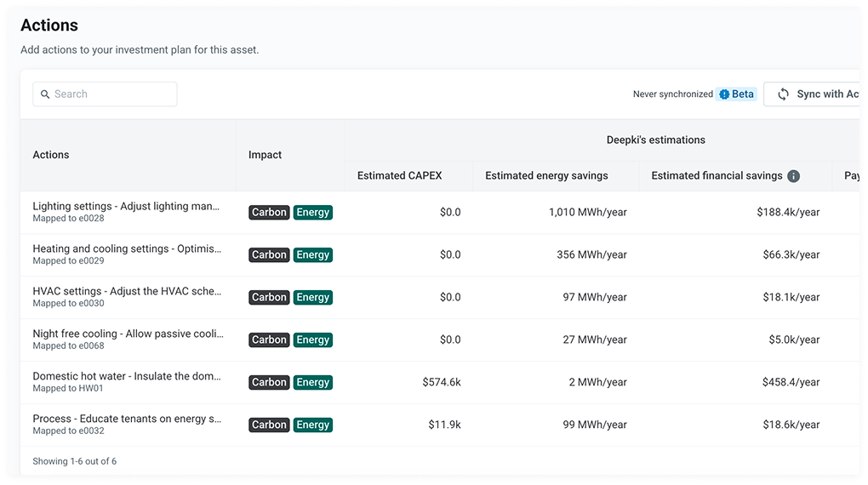The image size is (868, 485).
Task: Click Mapped to e0030 text
Action: point(69,304)
